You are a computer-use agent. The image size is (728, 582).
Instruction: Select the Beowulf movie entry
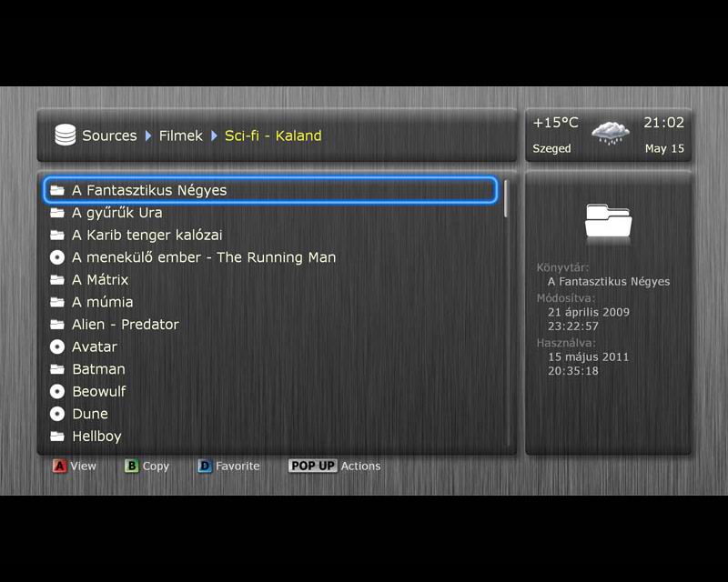pos(99,391)
